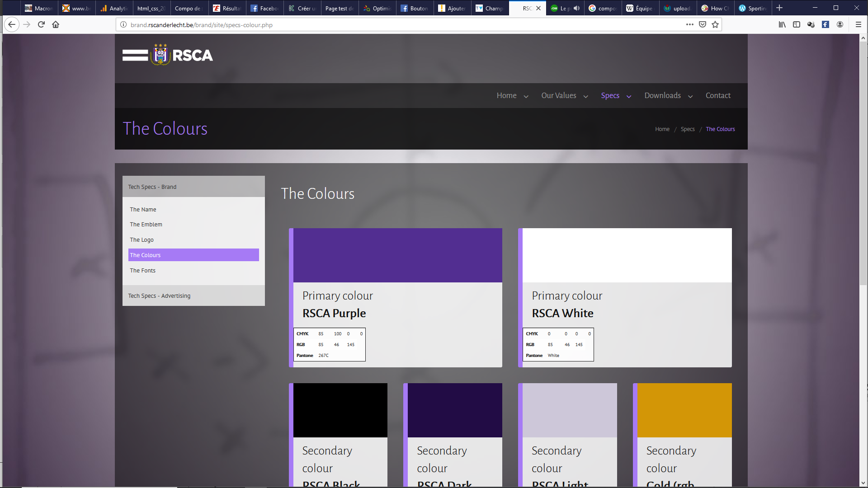Open the Our Values navigation item
Image resolution: width=868 pixels, height=488 pixels.
559,95
